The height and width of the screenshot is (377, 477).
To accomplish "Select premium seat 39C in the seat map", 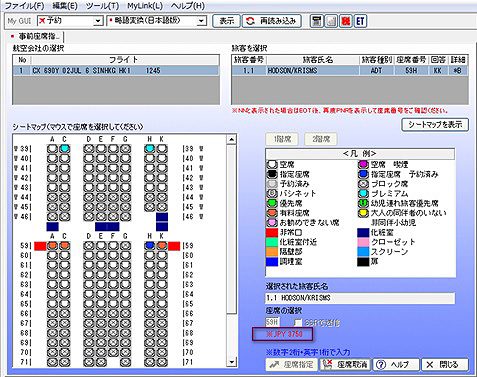I will pos(65,149).
